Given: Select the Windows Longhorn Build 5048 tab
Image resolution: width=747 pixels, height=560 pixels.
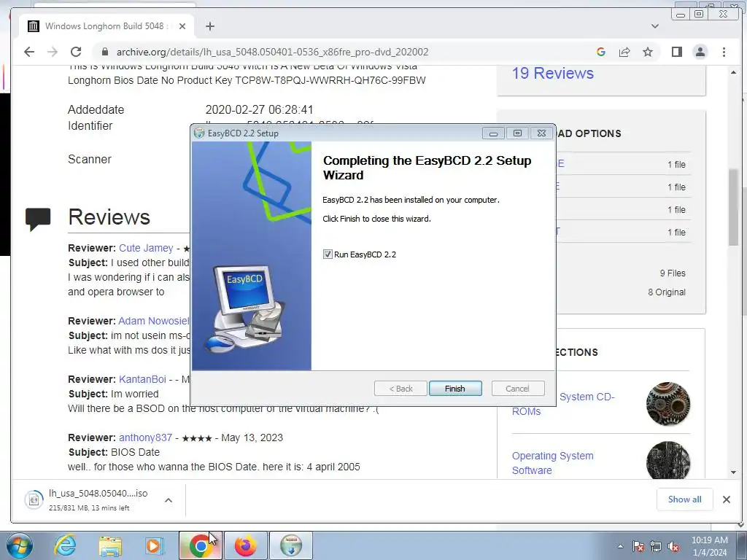Looking at the screenshot, I should (107, 26).
